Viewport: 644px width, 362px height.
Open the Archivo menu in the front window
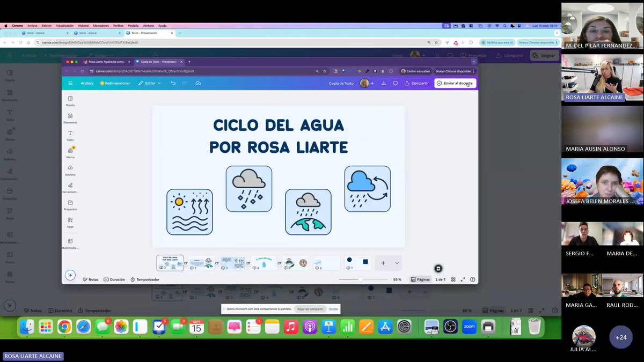87,83
